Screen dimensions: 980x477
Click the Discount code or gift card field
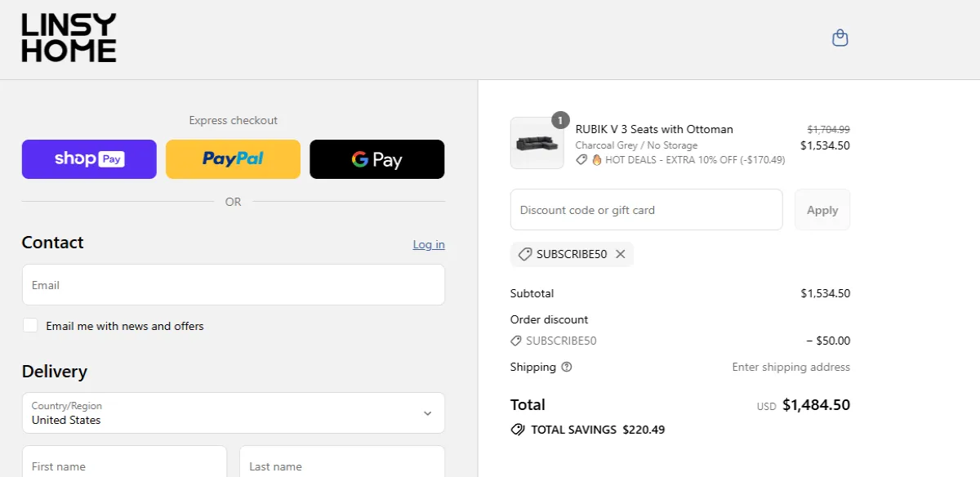pyautogui.click(x=646, y=209)
